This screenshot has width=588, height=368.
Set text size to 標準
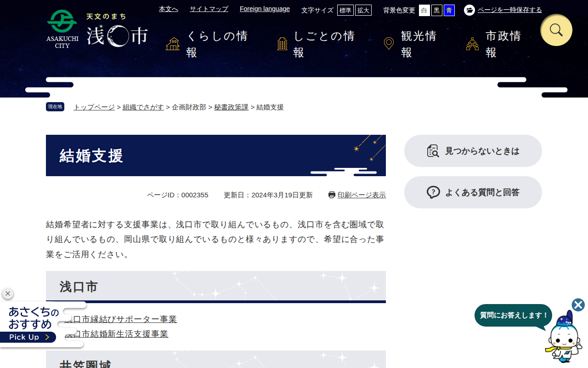click(x=345, y=11)
